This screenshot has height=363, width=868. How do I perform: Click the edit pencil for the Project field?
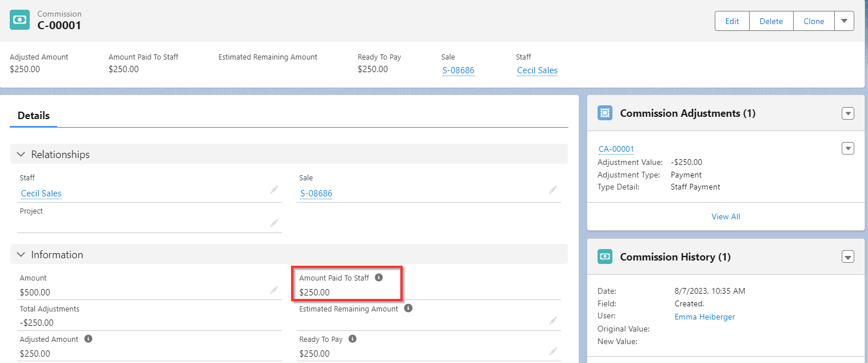[x=274, y=223]
